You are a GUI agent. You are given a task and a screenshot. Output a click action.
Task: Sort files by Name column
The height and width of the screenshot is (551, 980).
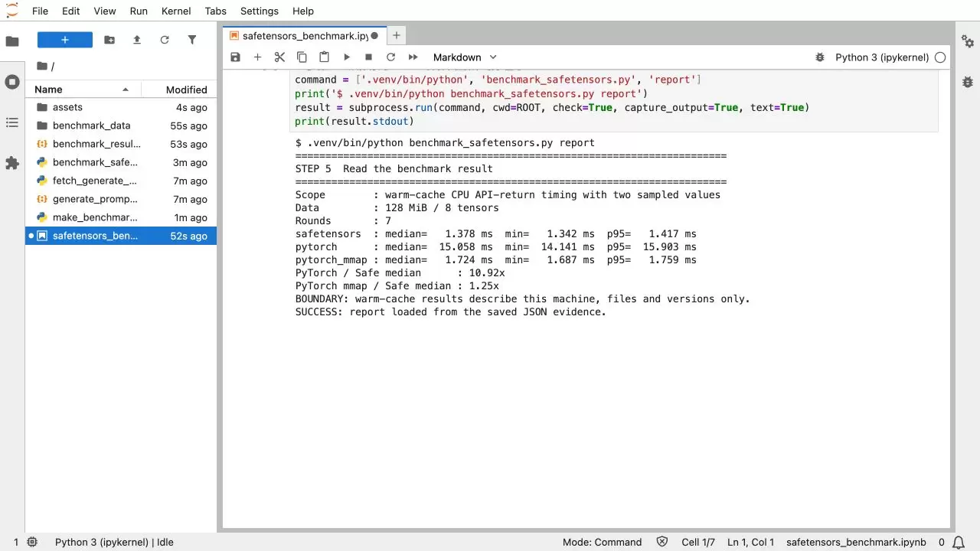pyautogui.click(x=83, y=90)
